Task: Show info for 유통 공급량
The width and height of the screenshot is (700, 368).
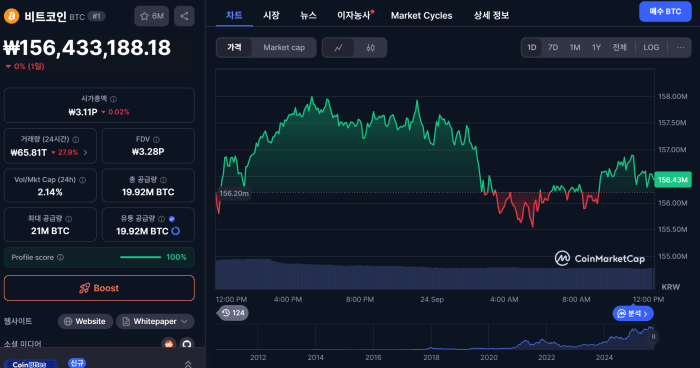Action: tap(162, 219)
